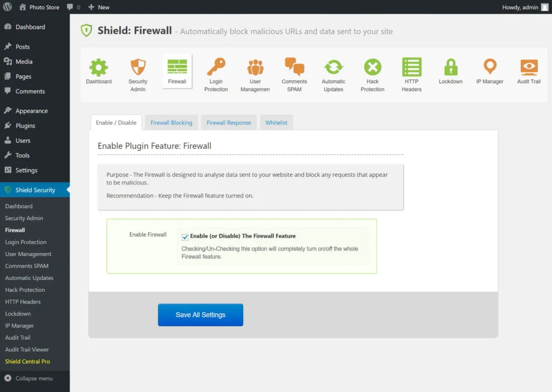Open the Hack Protection module icon
The width and height of the screenshot is (552, 392).
click(372, 67)
